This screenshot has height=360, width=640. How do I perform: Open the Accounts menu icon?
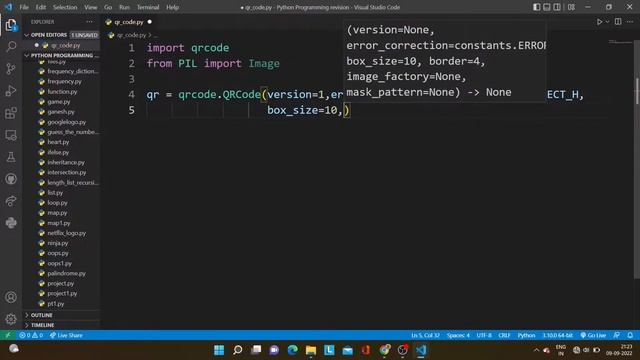[11, 297]
